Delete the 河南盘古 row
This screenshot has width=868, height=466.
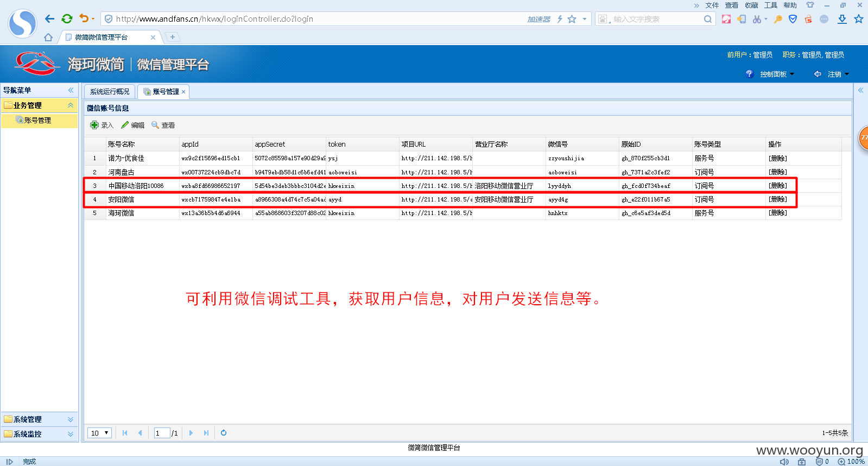coord(777,172)
